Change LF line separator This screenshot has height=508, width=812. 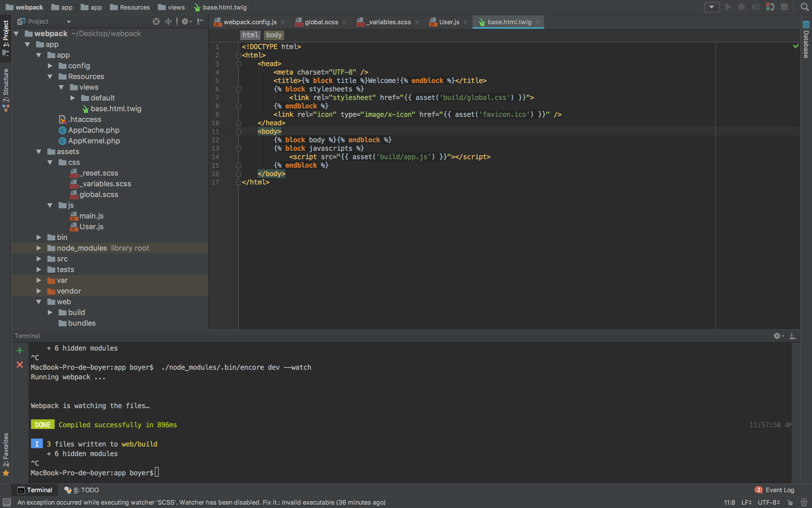747,502
